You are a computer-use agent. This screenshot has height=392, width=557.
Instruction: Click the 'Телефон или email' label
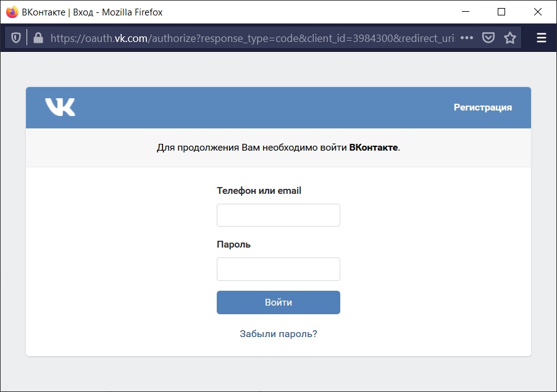[259, 191]
